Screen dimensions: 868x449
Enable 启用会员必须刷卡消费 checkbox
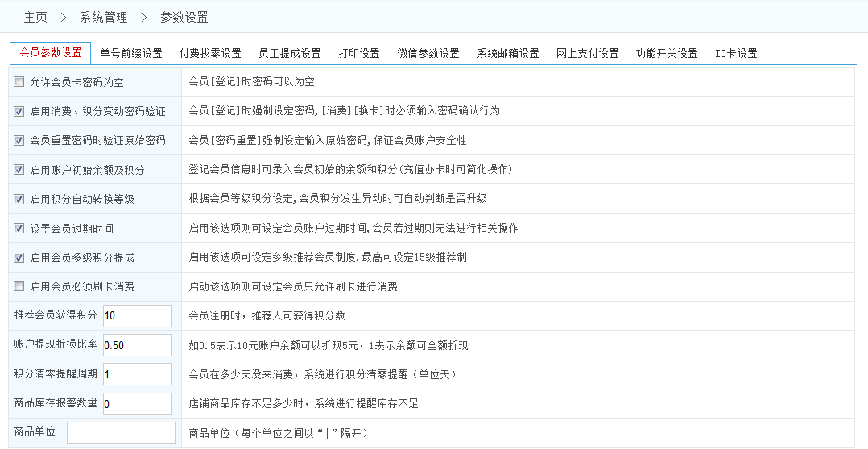[x=19, y=286]
